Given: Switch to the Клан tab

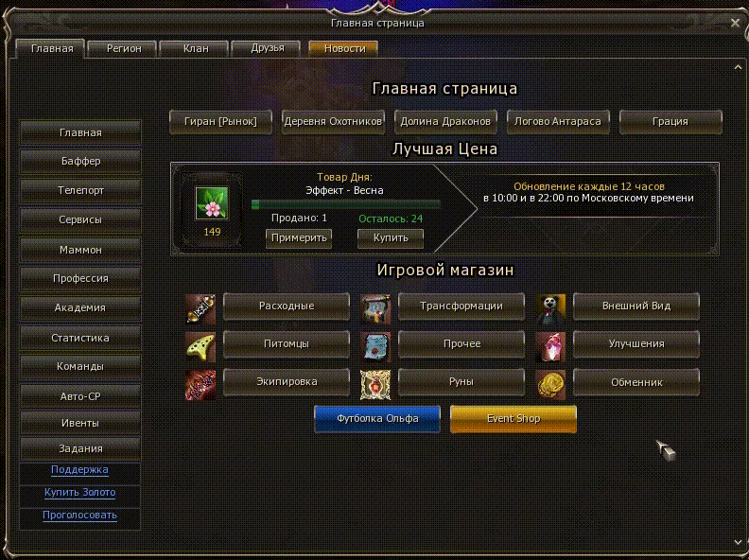Looking at the screenshot, I should point(195,49).
